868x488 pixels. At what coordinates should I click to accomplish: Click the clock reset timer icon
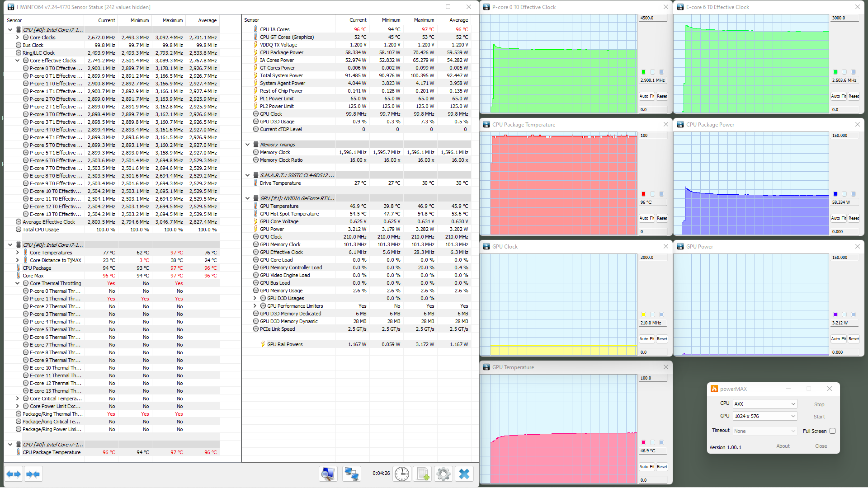coord(401,474)
